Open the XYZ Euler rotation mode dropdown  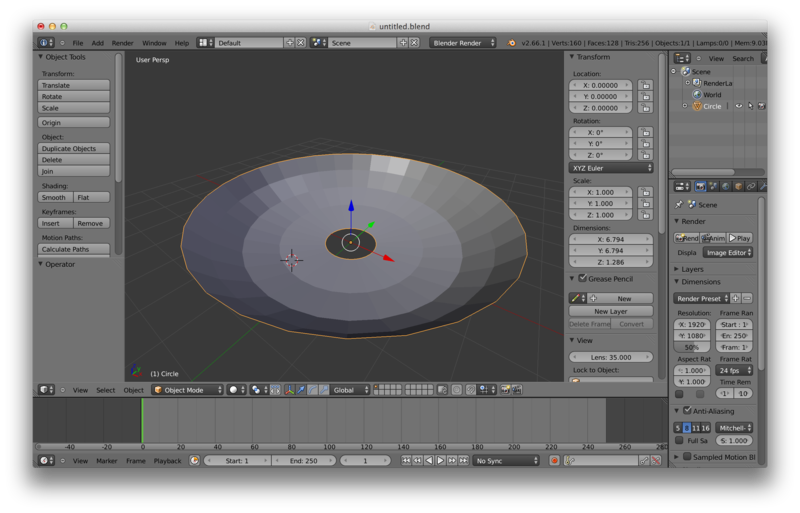coord(611,168)
